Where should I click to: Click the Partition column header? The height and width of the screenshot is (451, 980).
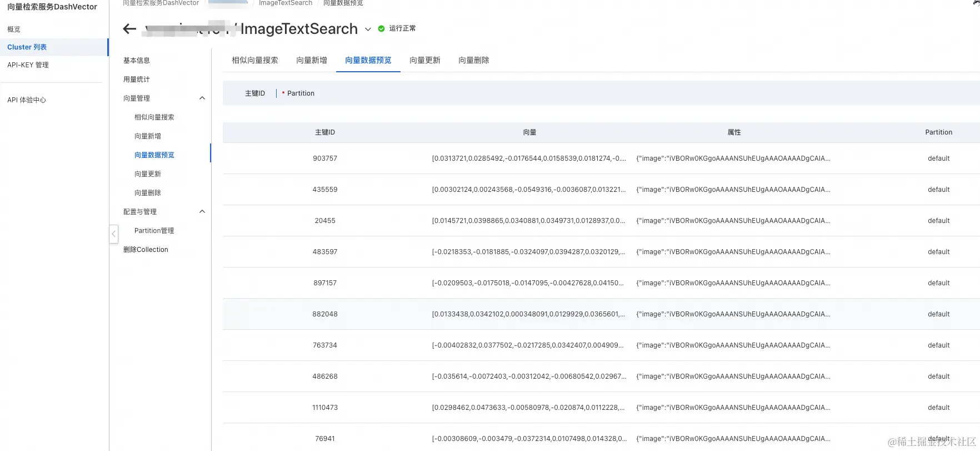pos(938,132)
